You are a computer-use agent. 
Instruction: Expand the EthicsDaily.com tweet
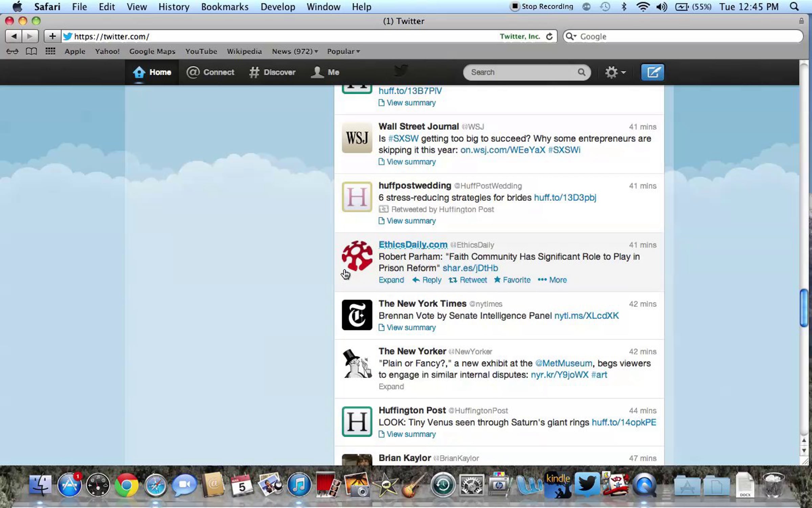tap(391, 280)
